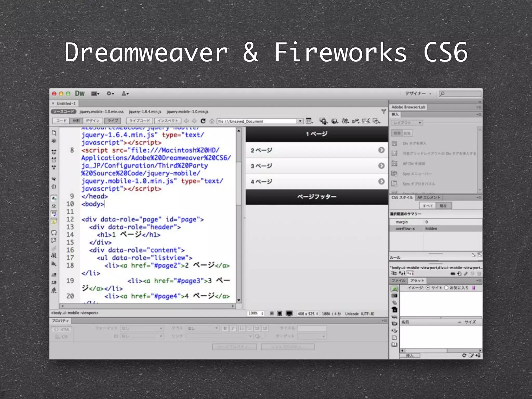Open ID dropdown in Properties panel
The width and height of the screenshot is (532, 399).
[142, 336]
